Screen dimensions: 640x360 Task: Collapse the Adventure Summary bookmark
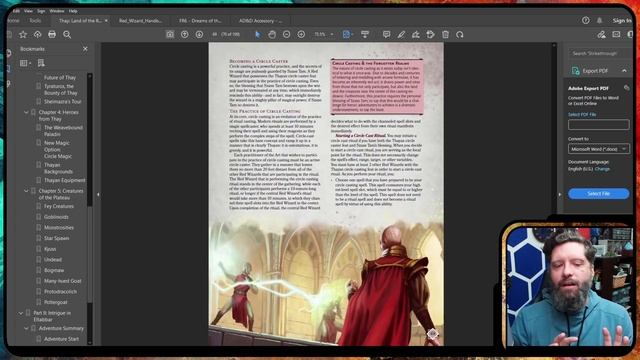pos(27,329)
